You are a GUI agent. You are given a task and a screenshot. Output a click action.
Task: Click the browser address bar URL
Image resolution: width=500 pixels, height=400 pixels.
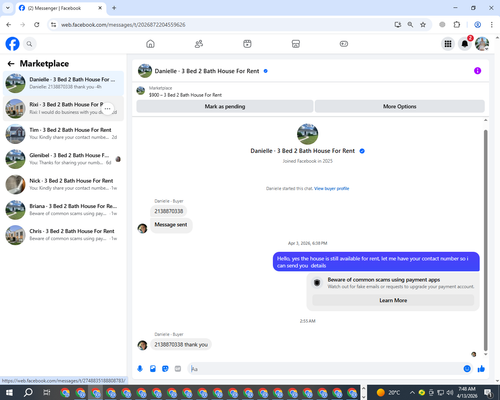pyautogui.click(x=123, y=25)
